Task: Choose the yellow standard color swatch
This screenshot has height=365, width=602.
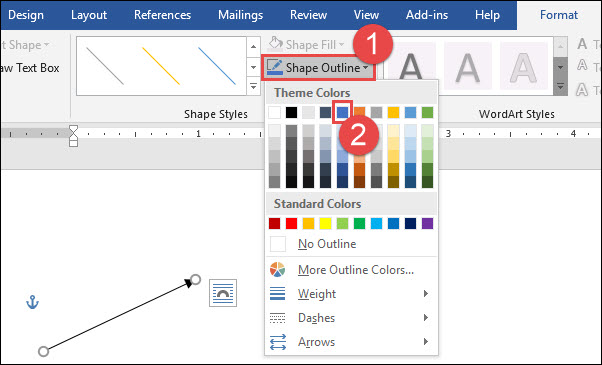Action: (x=325, y=223)
